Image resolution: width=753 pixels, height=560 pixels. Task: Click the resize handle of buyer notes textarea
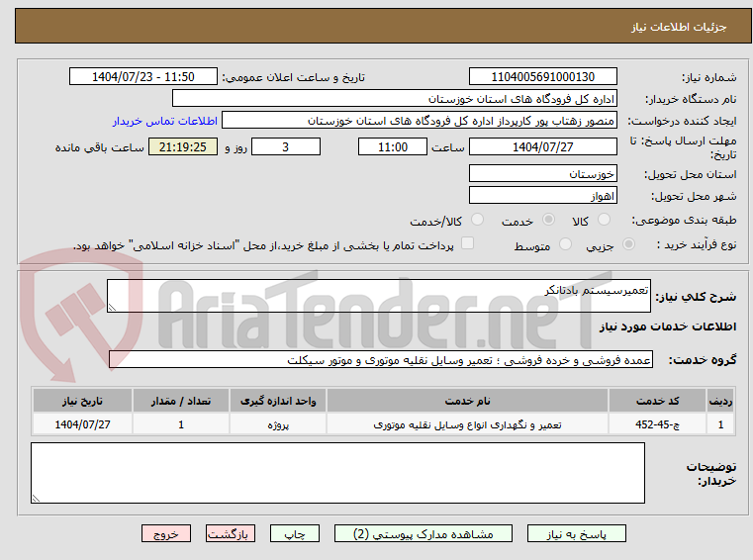tap(36, 498)
